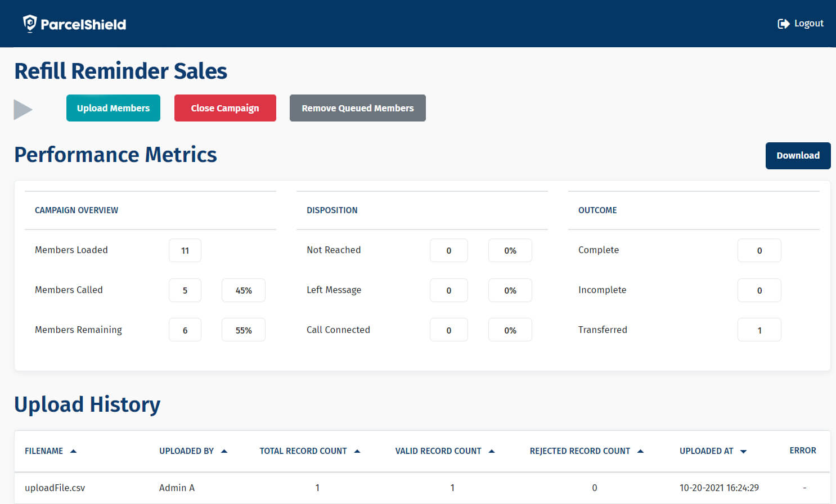The image size is (836, 504).
Task: Click the Valid Record Count sort arrow
Action: [491, 451]
